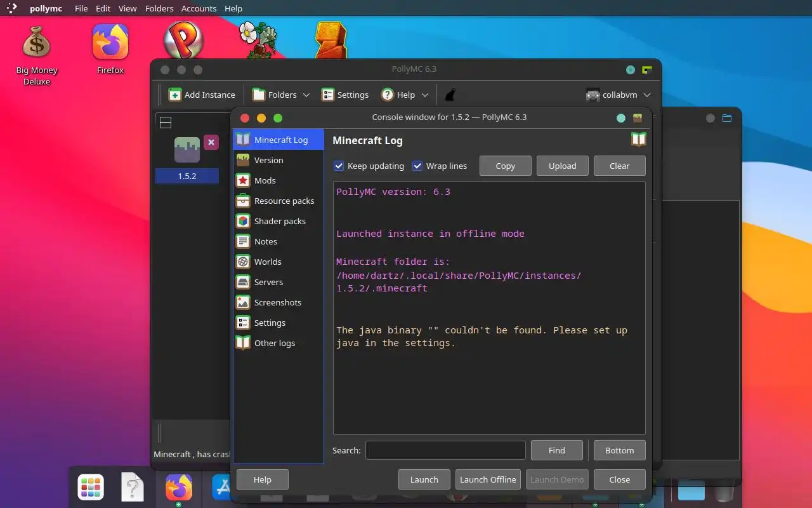Click the Upload log button
812x508 pixels.
tap(563, 166)
